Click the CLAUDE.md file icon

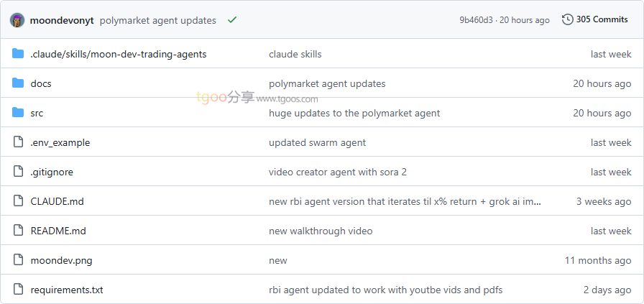pyautogui.click(x=18, y=201)
